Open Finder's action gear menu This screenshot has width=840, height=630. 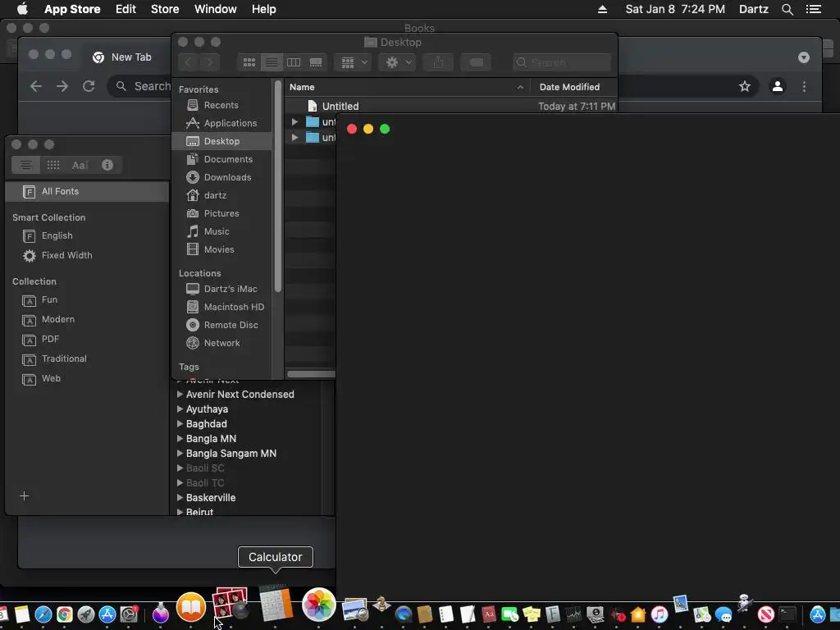pos(398,62)
